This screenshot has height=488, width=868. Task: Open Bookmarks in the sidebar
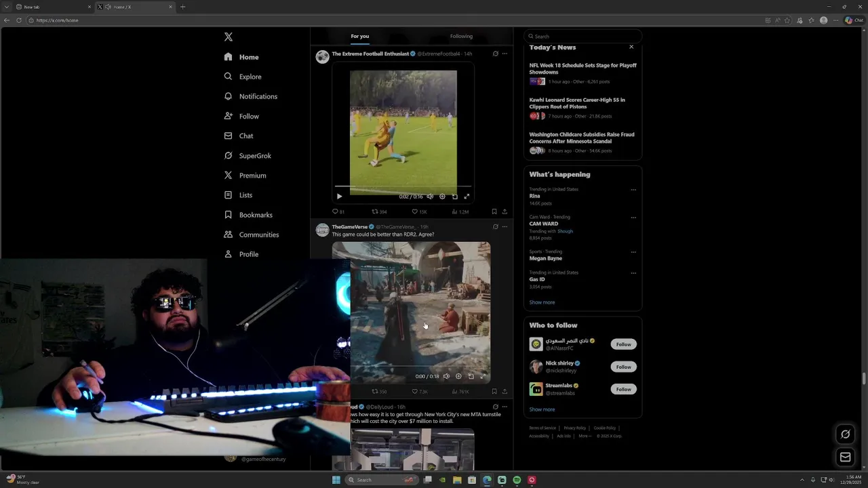(248, 215)
